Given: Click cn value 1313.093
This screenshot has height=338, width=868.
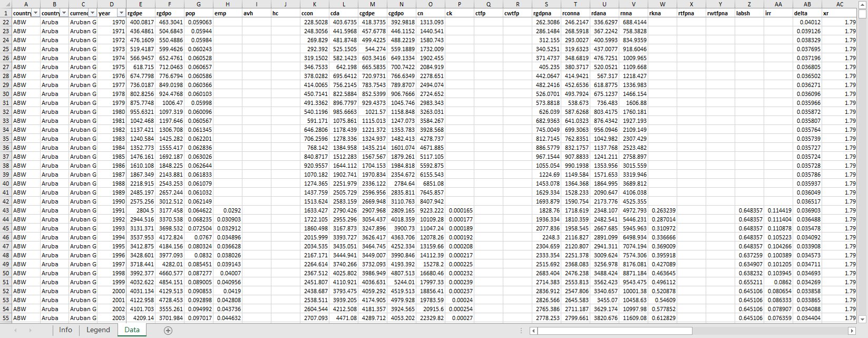Looking at the screenshot, I should (431, 22).
